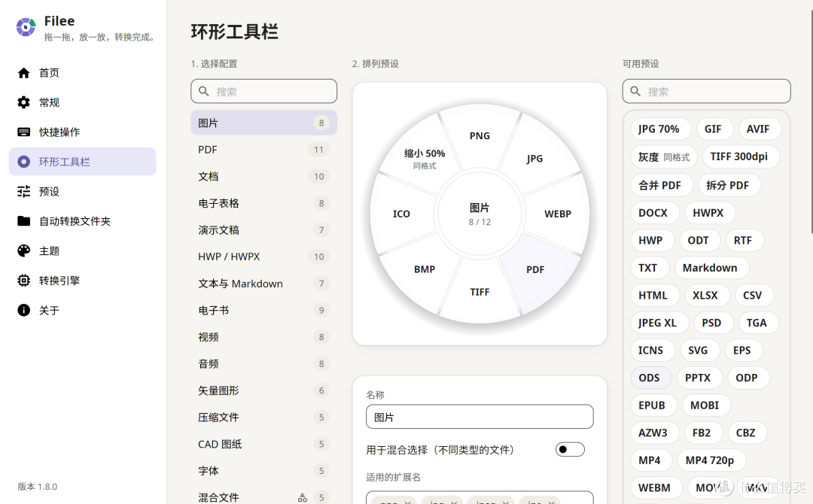Screen dimensions: 813x504
Task: Open 常规 settings page
Action: 83,102
